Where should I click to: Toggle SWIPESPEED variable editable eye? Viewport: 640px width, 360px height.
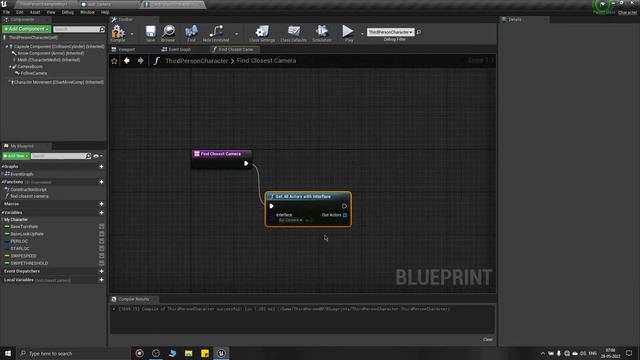tap(102, 256)
